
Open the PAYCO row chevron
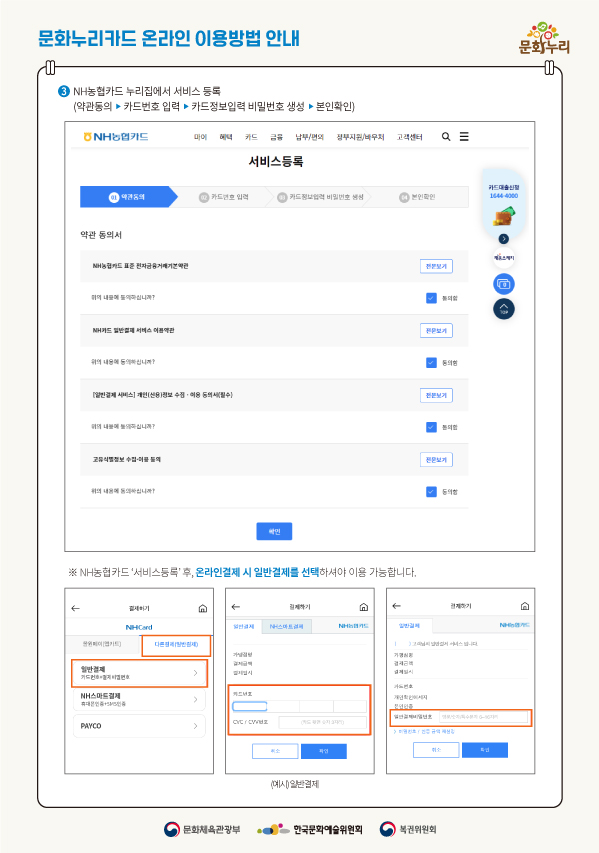195,726
